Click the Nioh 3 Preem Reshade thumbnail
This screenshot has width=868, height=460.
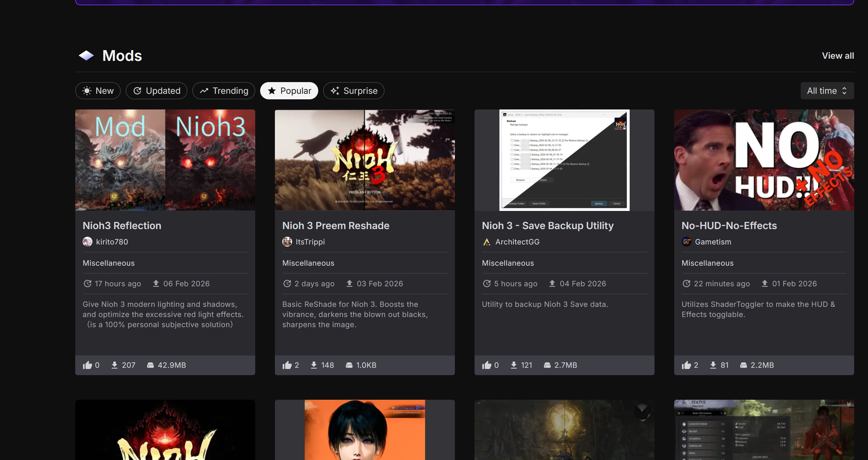click(365, 160)
